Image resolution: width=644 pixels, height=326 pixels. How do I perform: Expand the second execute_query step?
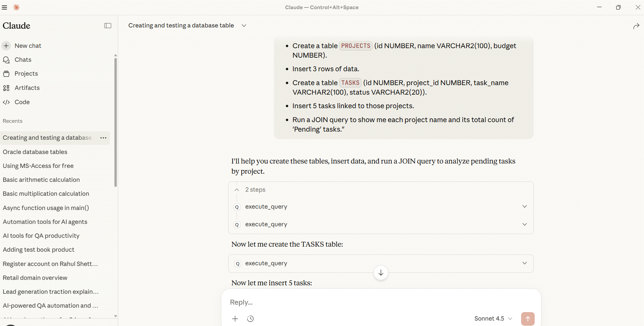pyautogui.click(x=525, y=224)
